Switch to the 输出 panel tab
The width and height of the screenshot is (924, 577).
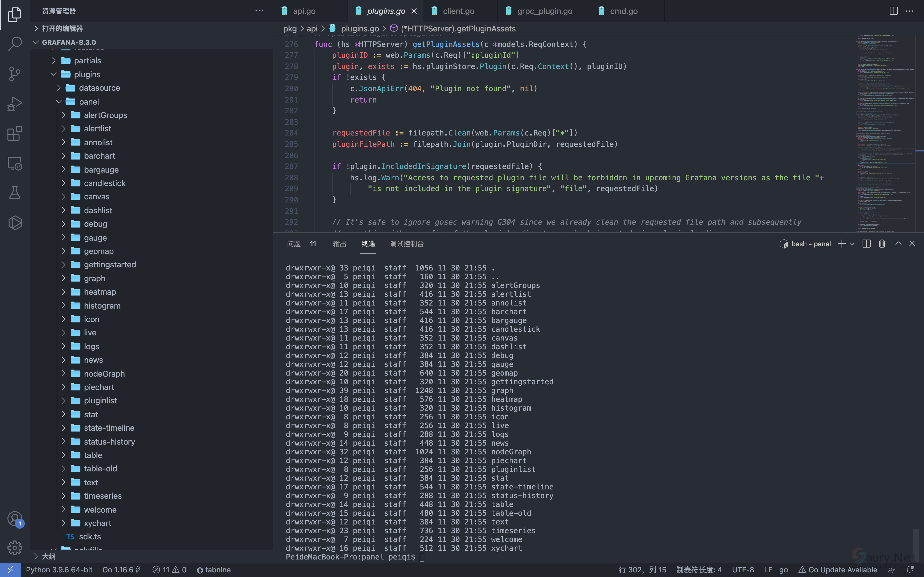(x=339, y=244)
